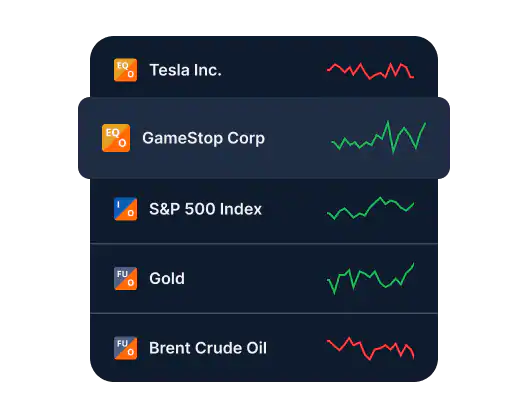View the Brent Crude Oil red sparkline

[x=370, y=349]
